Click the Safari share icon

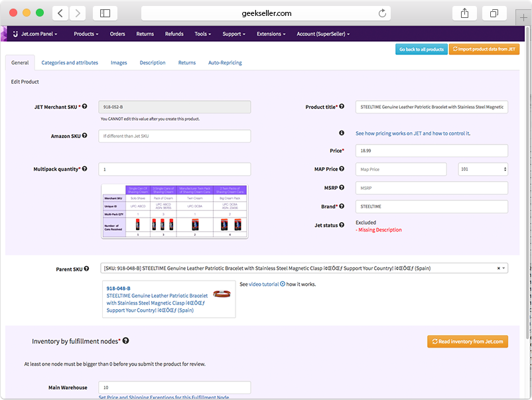tap(464, 13)
